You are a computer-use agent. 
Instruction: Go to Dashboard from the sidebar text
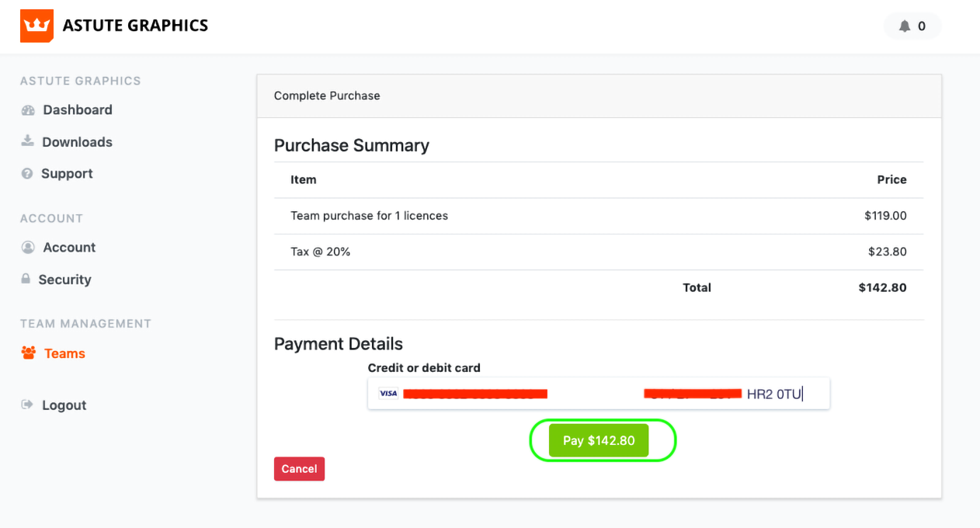(78, 110)
